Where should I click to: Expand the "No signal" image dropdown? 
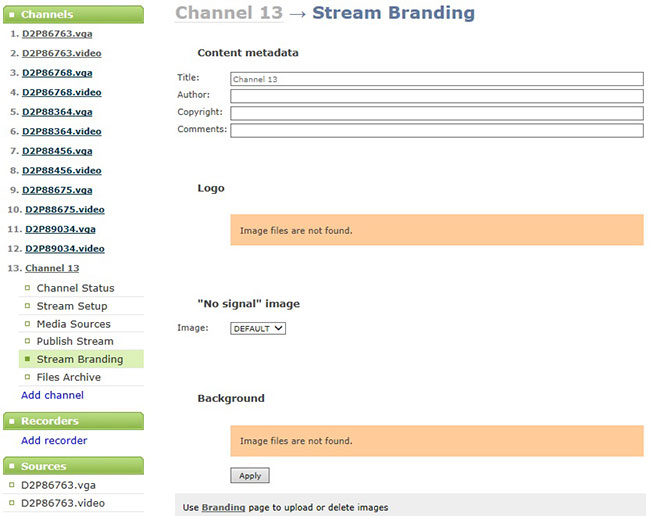coord(258,328)
